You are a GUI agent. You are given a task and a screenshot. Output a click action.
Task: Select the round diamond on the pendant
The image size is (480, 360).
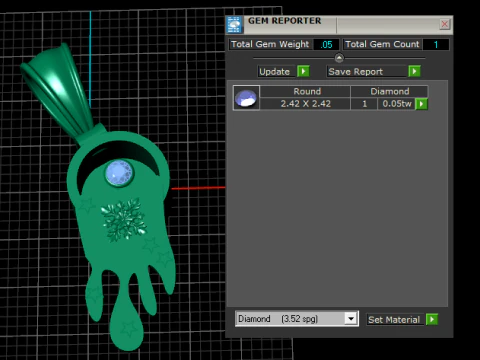coord(119,173)
